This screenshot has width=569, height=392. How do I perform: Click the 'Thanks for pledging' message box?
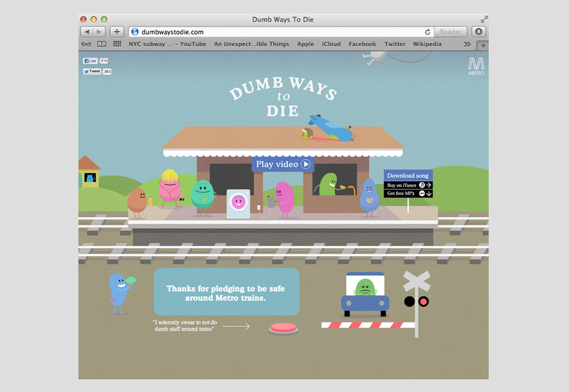226,292
